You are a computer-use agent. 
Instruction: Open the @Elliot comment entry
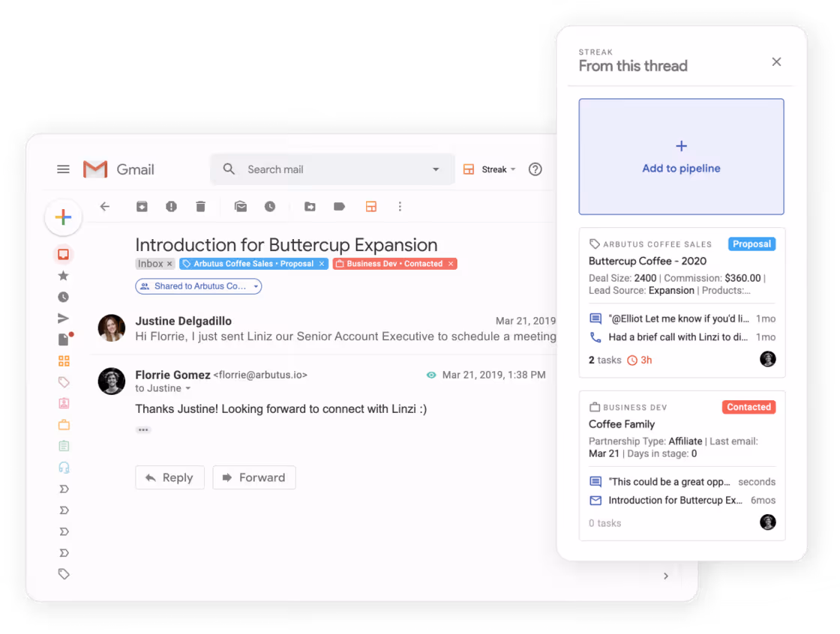pos(682,318)
